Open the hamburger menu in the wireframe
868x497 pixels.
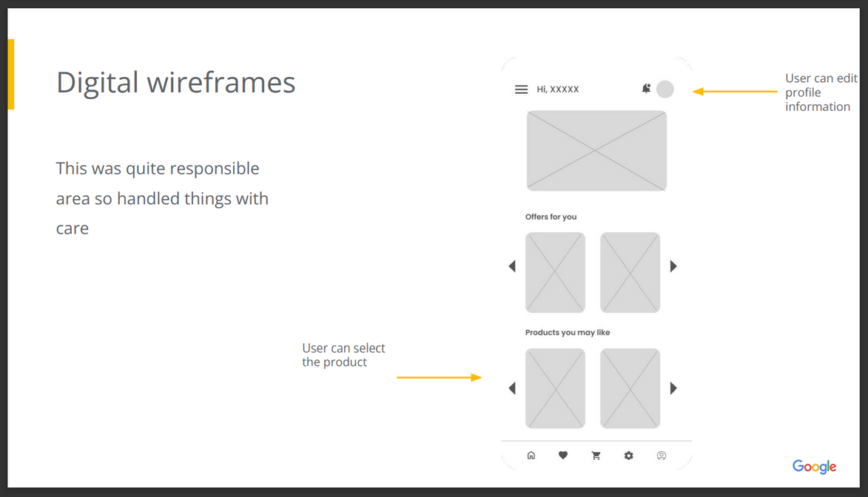[521, 89]
